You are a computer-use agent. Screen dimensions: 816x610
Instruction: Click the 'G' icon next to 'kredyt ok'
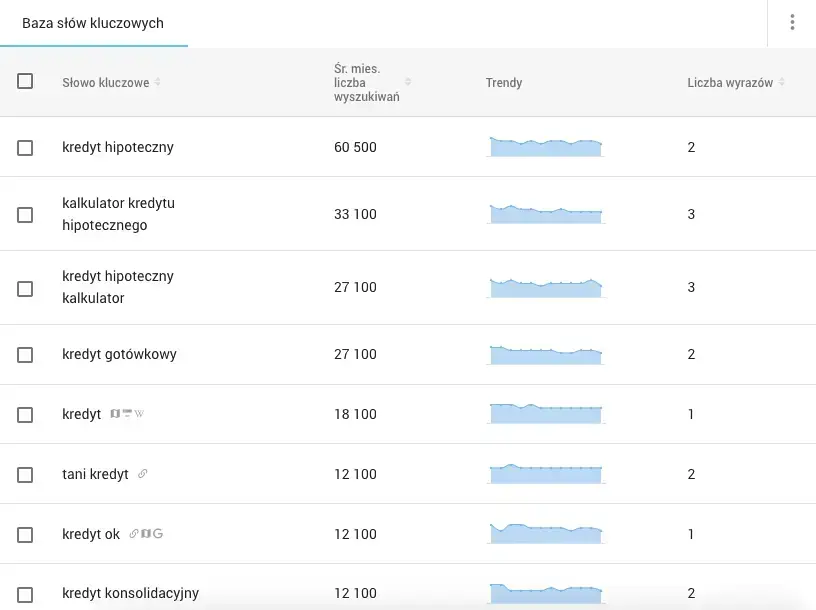click(x=158, y=534)
